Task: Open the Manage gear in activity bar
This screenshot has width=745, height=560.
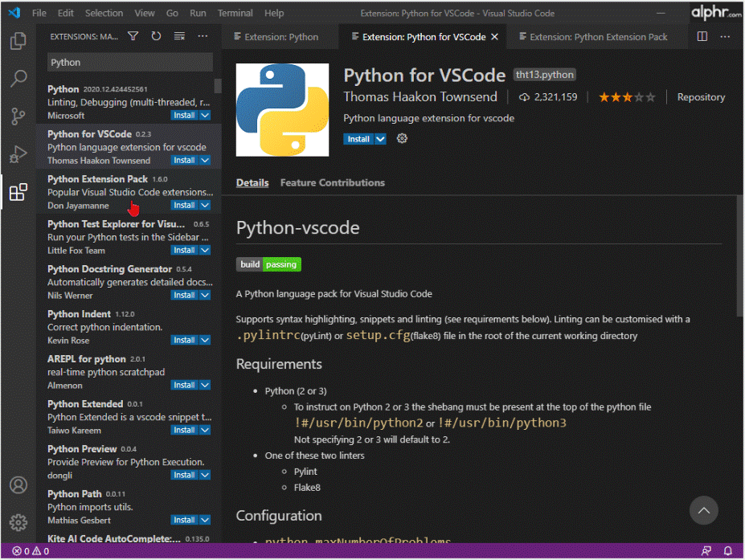Action: pos(18,522)
